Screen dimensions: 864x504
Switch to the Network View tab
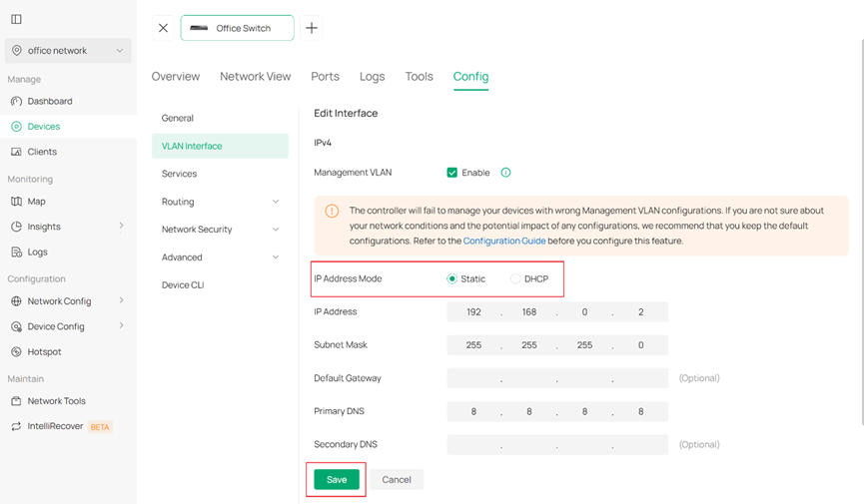[x=255, y=77]
